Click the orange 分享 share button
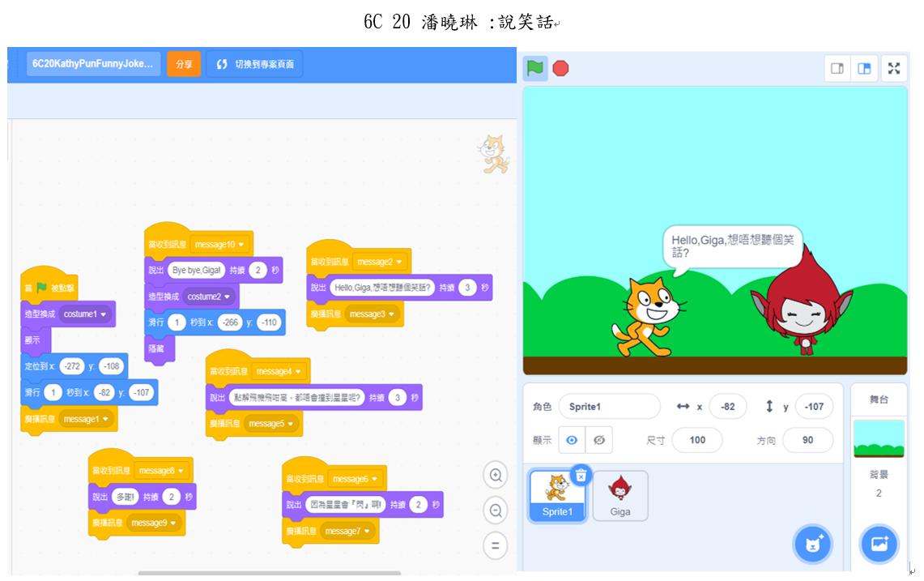The image size is (924, 581). [x=184, y=64]
